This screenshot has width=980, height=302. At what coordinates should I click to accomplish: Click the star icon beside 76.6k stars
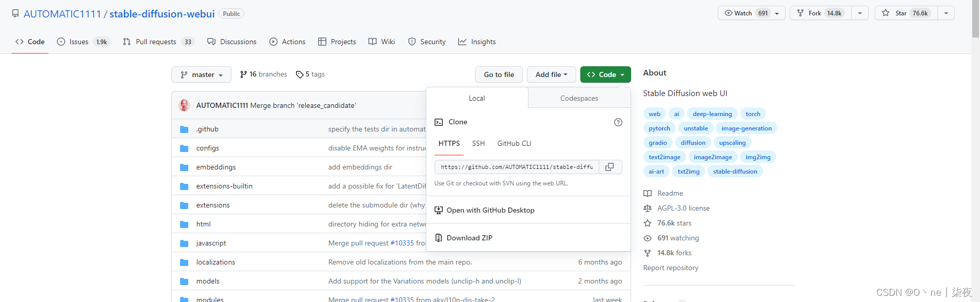coord(648,223)
